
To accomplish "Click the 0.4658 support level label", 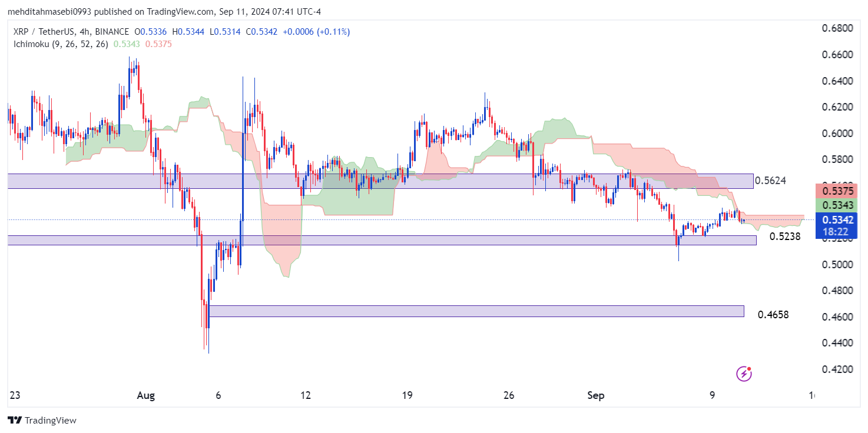I will point(773,315).
